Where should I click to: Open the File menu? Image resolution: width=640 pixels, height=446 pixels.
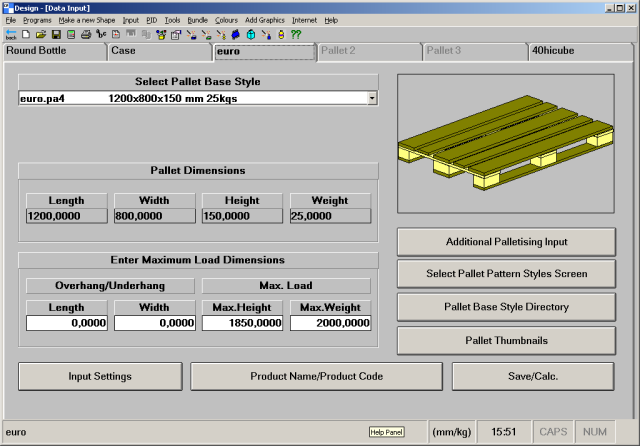point(11,20)
